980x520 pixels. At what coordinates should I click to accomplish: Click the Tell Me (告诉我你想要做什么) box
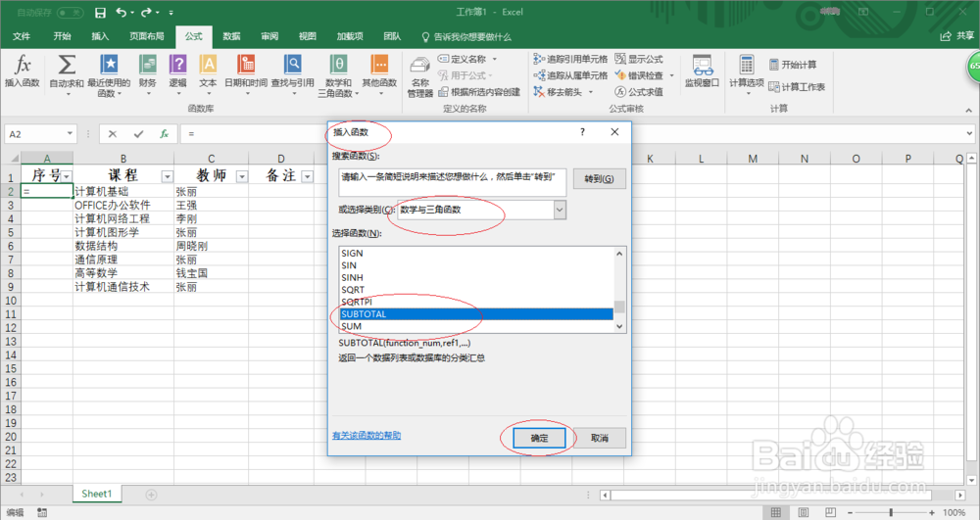[x=466, y=37]
